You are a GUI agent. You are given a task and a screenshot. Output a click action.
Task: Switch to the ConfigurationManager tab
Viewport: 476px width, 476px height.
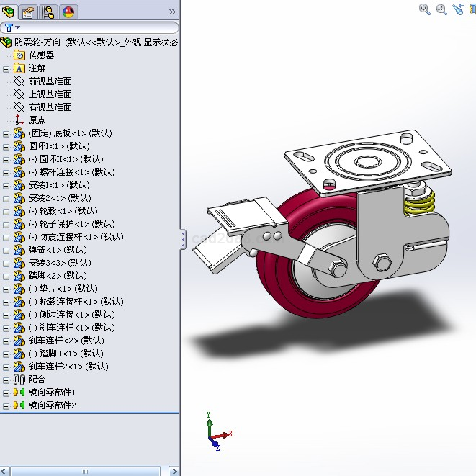point(48,12)
